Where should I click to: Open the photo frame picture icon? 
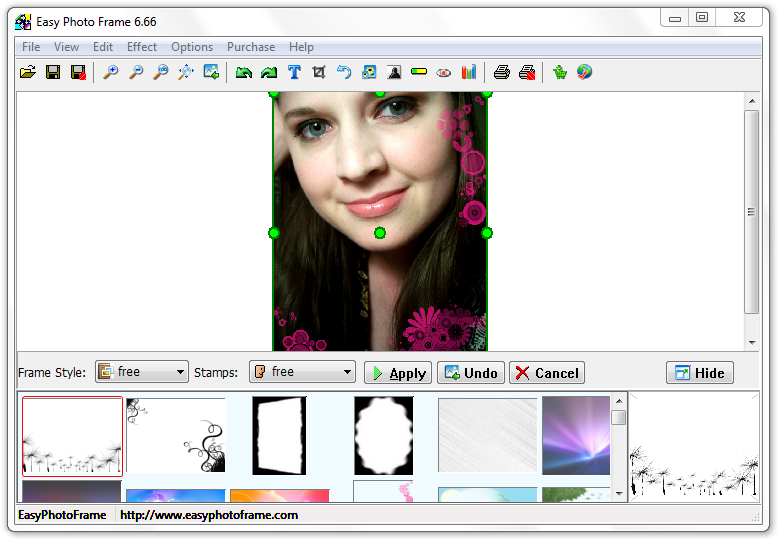pos(369,73)
